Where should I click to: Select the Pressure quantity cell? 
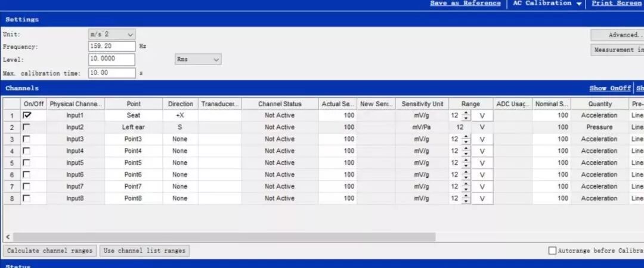coord(600,127)
